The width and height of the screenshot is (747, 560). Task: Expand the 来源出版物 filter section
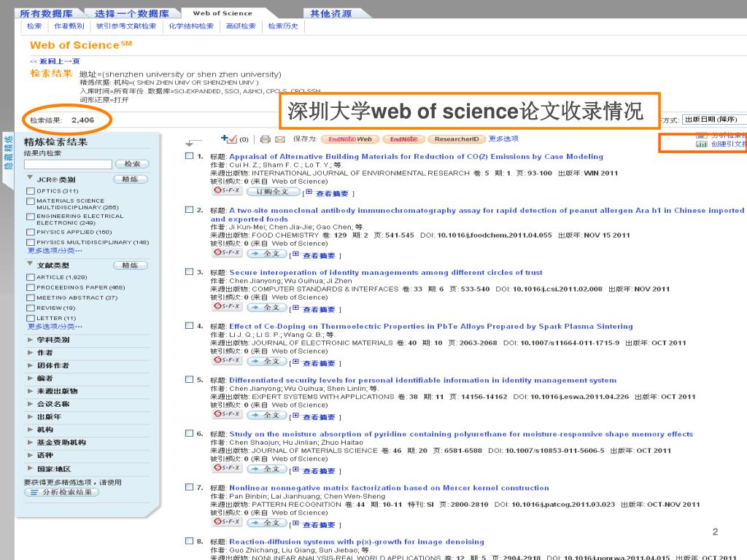[x=30, y=392]
